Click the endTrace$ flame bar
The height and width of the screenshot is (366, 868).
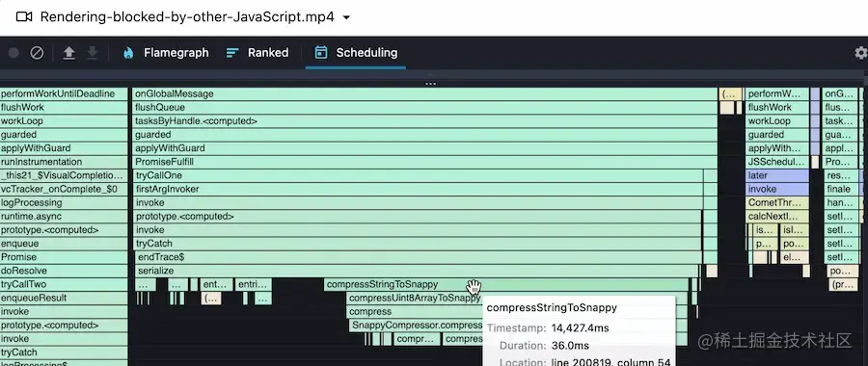click(x=419, y=257)
